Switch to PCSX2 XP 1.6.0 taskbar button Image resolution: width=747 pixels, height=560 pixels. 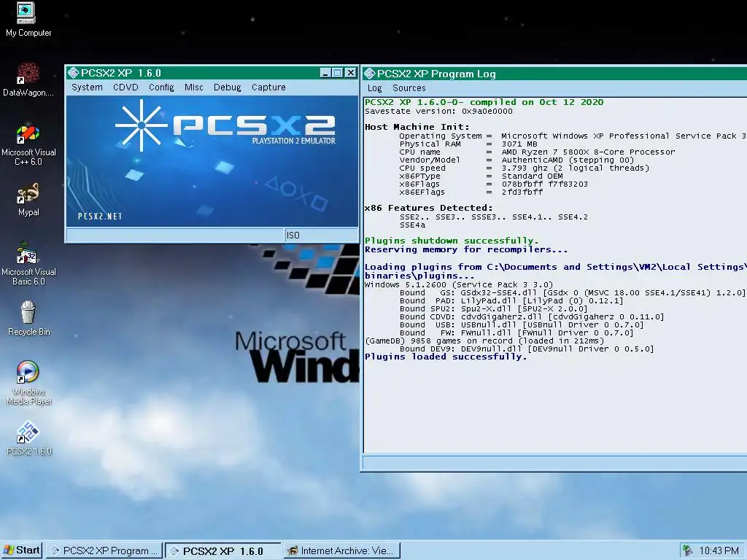click(x=223, y=551)
